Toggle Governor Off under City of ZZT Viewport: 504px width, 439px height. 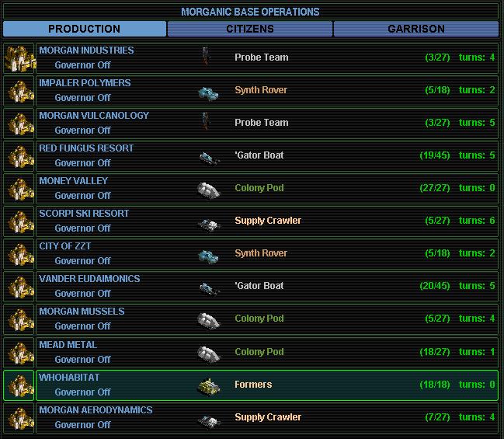[x=82, y=261]
